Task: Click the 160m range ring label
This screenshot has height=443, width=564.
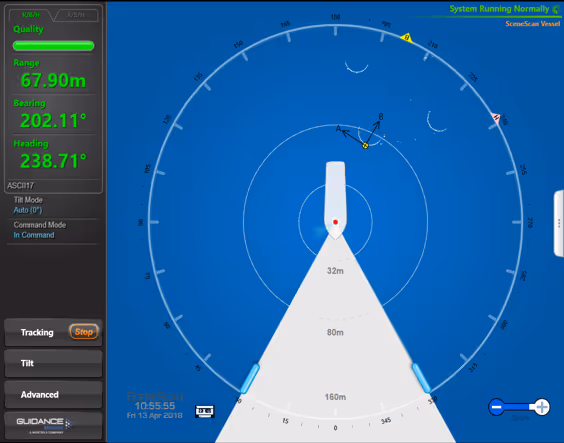Action: (x=335, y=397)
